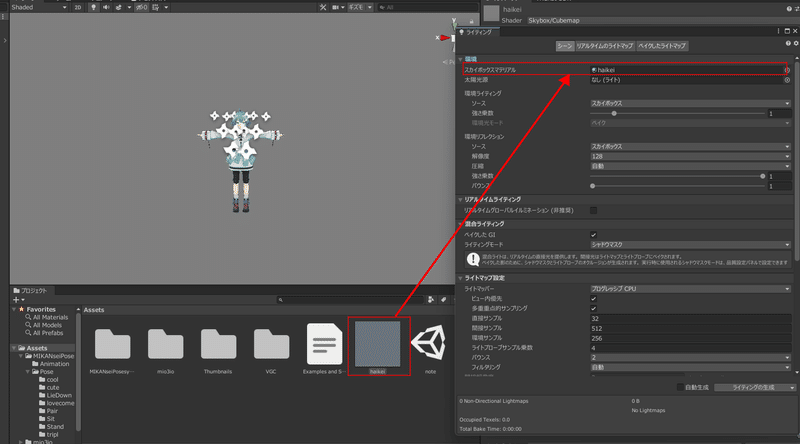
Task: Toggle the 多重重点的サンプリング checkbox
Action: point(593,308)
